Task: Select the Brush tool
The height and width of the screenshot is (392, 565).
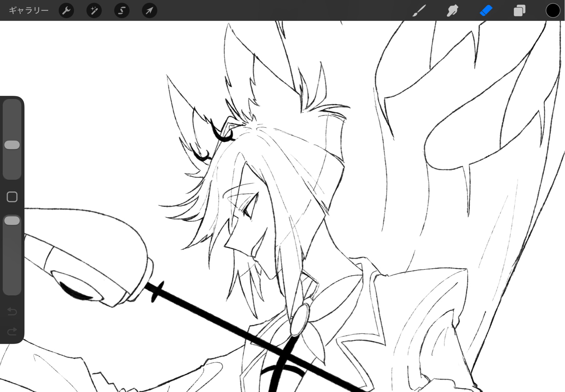Action: tap(419, 11)
